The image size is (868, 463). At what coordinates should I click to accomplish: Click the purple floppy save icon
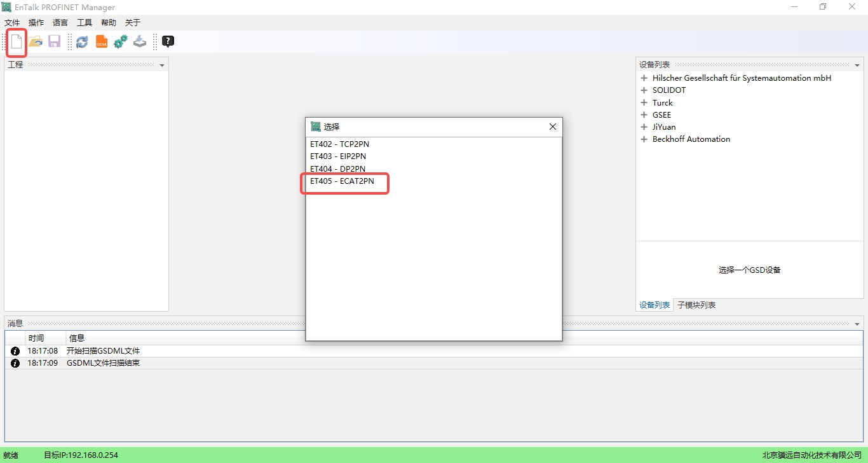pos(54,42)
